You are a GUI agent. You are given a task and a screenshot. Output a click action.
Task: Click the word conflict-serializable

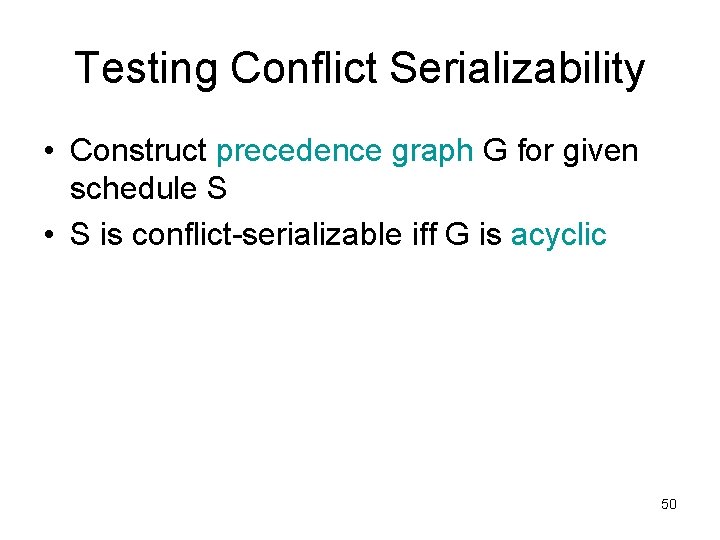[267, 234]
